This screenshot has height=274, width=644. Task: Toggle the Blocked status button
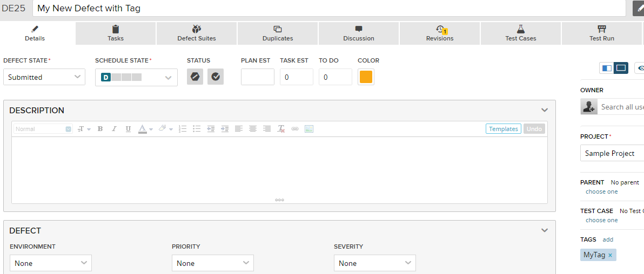tap(195, 77)
